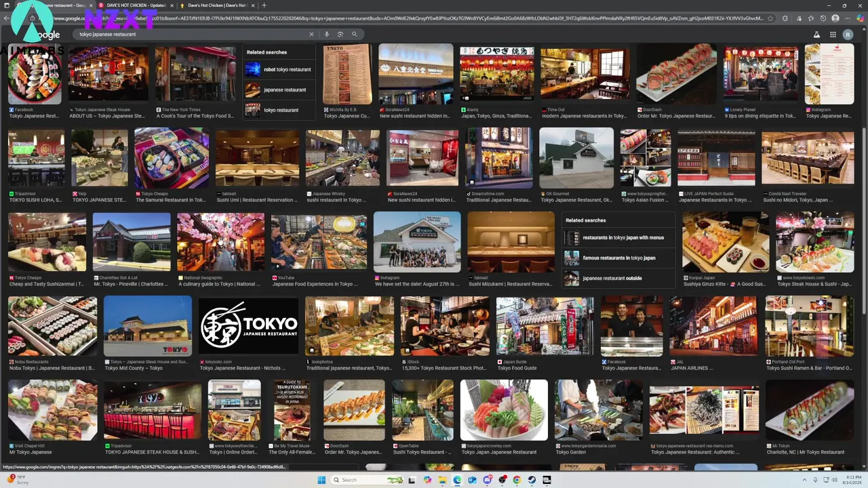Select related search 'tokyo restaurant'
Viewport: 868px width, 488px height.
(x=279, y=110)
